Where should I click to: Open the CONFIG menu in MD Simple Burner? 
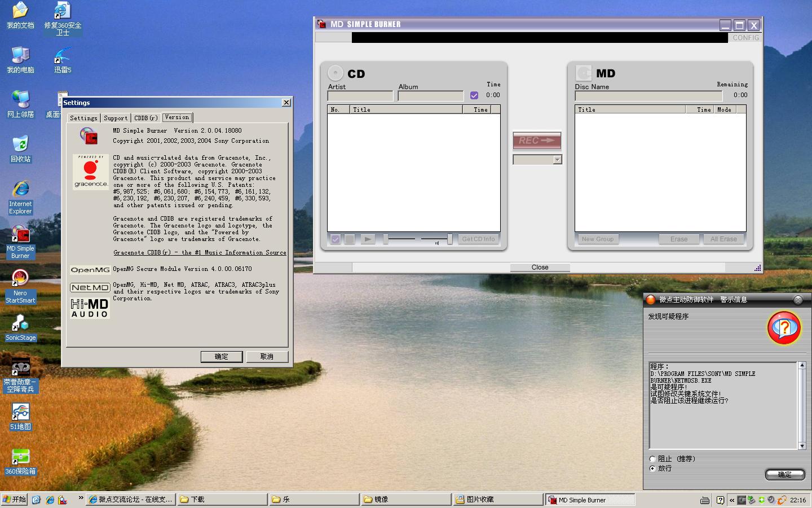[x=745, y=37]
